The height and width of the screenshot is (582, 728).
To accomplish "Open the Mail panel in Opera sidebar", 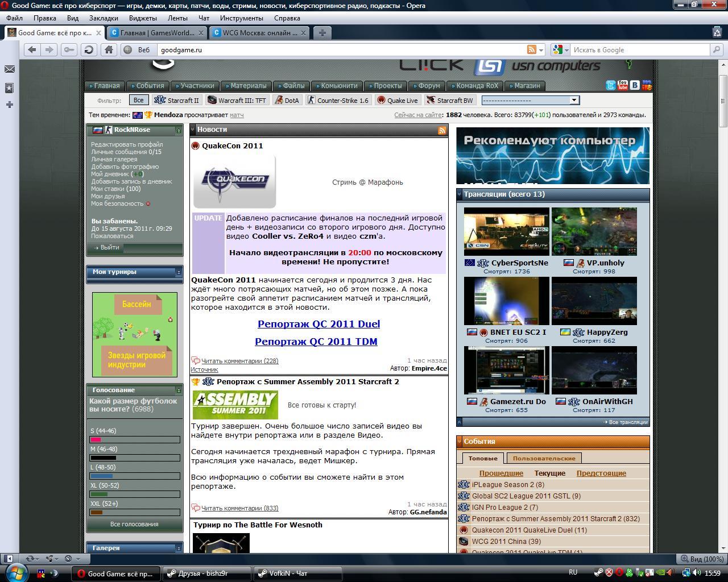I will coord(10,69).
